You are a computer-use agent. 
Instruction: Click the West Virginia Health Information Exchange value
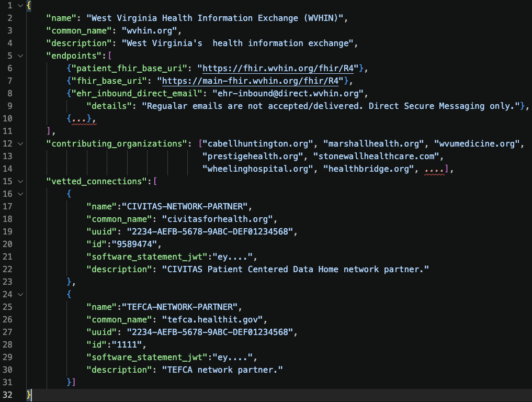[x=215, y=18]
